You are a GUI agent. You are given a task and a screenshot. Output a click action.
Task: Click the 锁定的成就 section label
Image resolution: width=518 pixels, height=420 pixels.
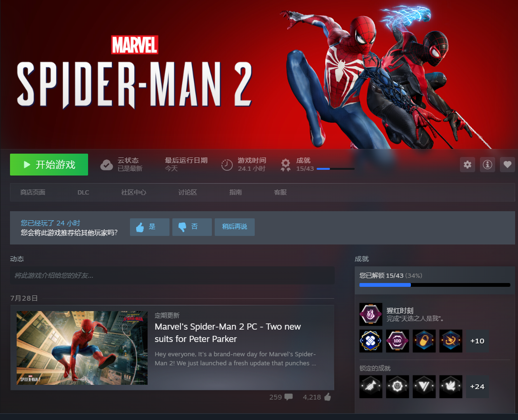[x=375, y=368]
